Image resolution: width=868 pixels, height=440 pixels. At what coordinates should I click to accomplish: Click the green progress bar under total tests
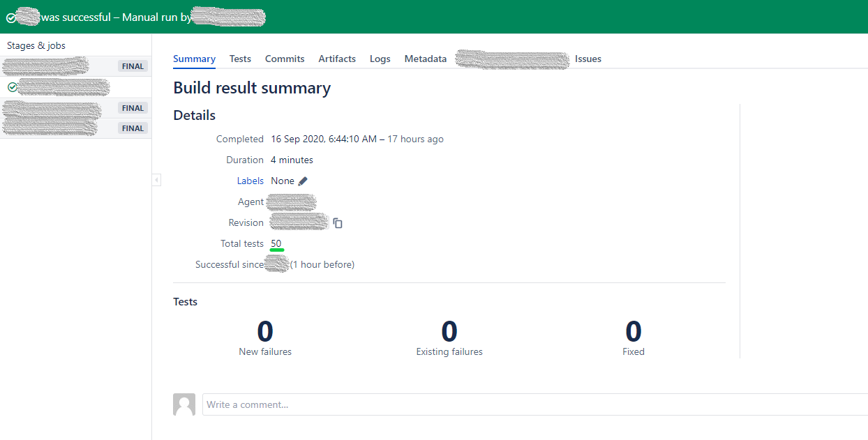276,250
